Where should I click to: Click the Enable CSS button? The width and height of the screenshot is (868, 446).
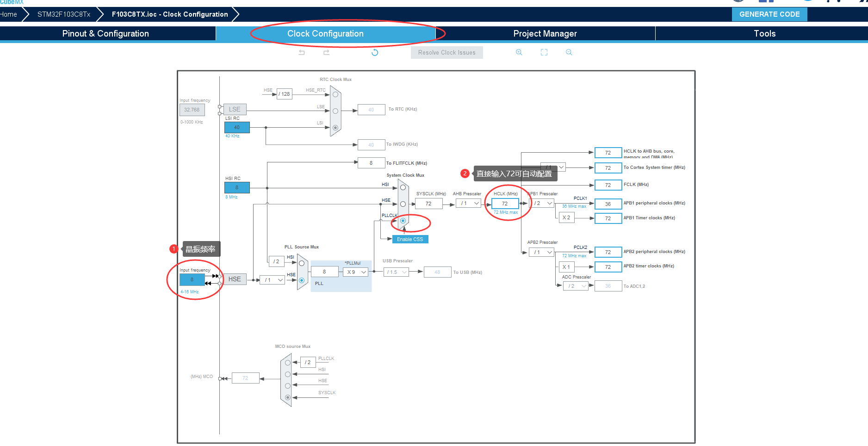(x=410, y=239)
